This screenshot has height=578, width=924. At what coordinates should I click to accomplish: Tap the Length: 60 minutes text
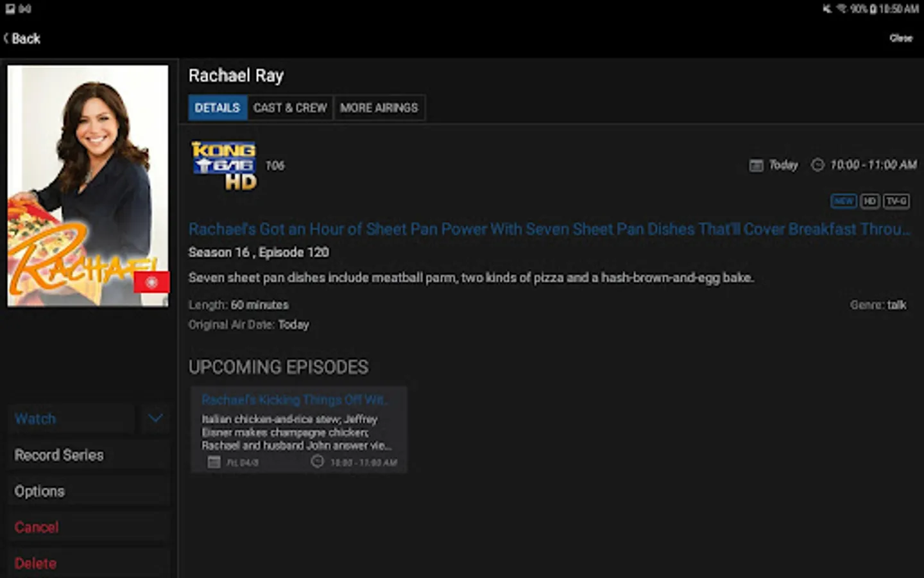[x=239, y=305]
